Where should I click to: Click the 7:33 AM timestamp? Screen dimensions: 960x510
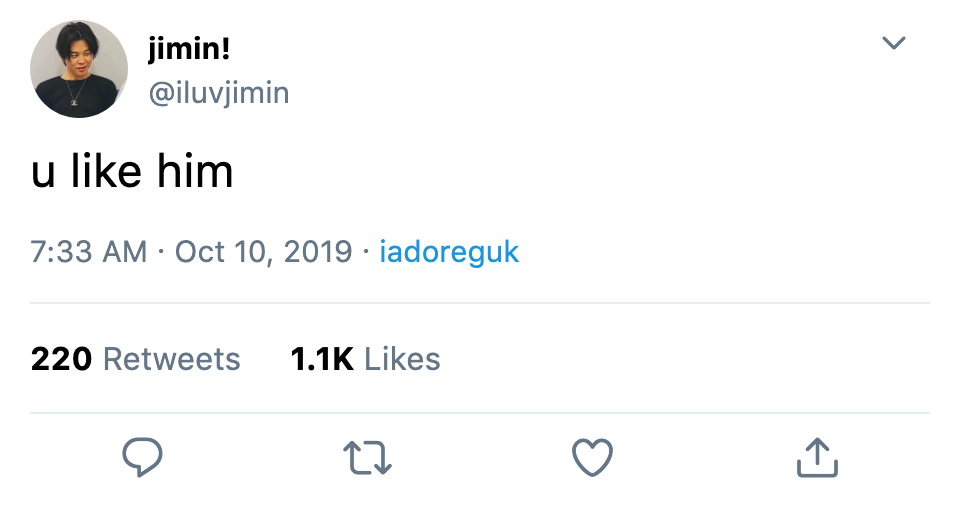(x=89, y=252)
